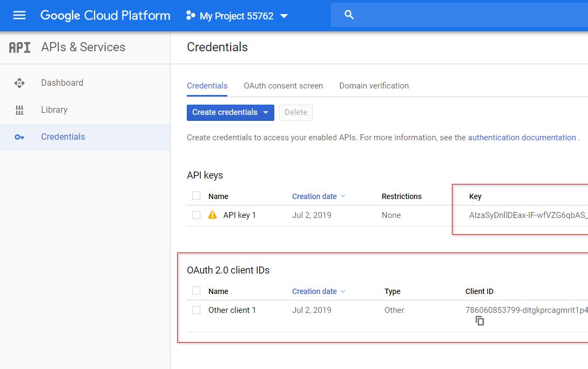Click the API keys Name column header
Viewport: 588px width, 369px height.
pyautogui.click(x=218, y=196)
